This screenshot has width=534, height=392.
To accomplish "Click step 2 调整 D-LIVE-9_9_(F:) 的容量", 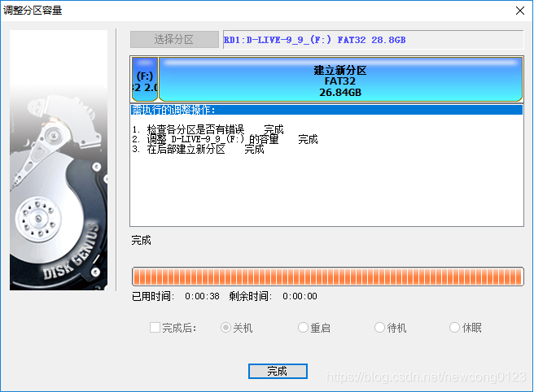I will pyautogui.click(x=225, y=139).
